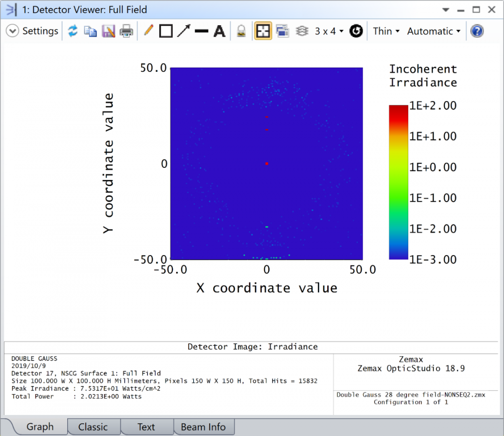Click the 'DOUBLE GAUSS' title text

[x=35, y=359]
